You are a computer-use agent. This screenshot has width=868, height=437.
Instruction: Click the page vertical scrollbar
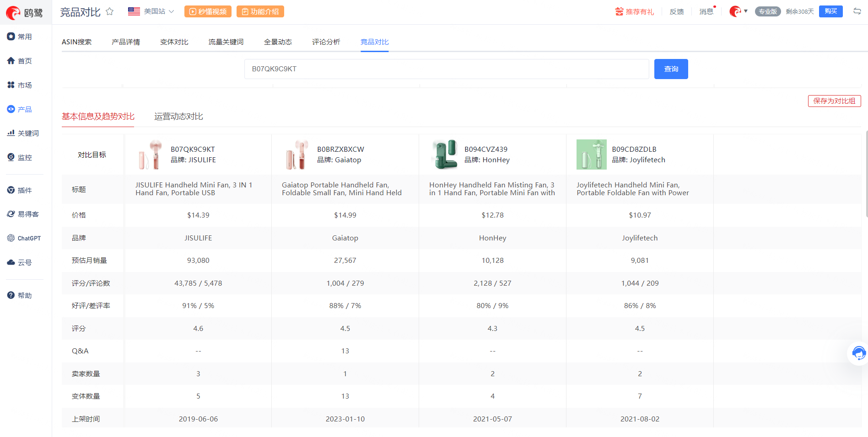[x=866, y=174]
